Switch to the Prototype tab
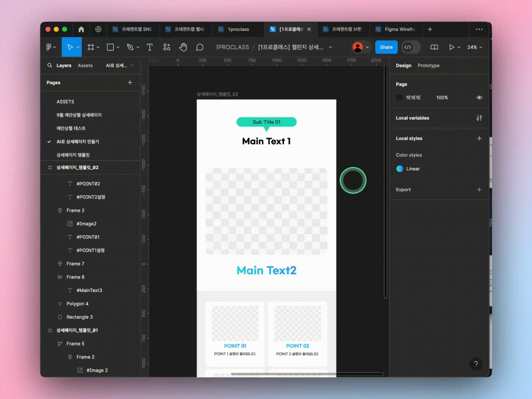This screenshot has height=399, width=532. point(428,65)
